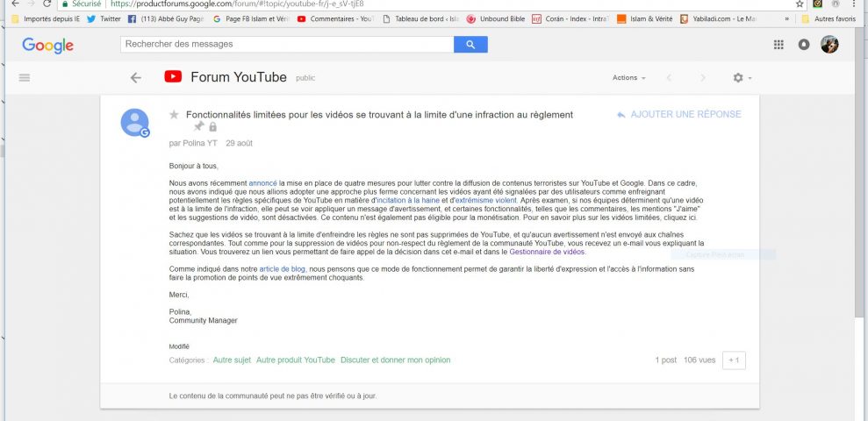The height and width of the screenshot is (421, 868).
Task: Click the Google logo
Action: 47,46
